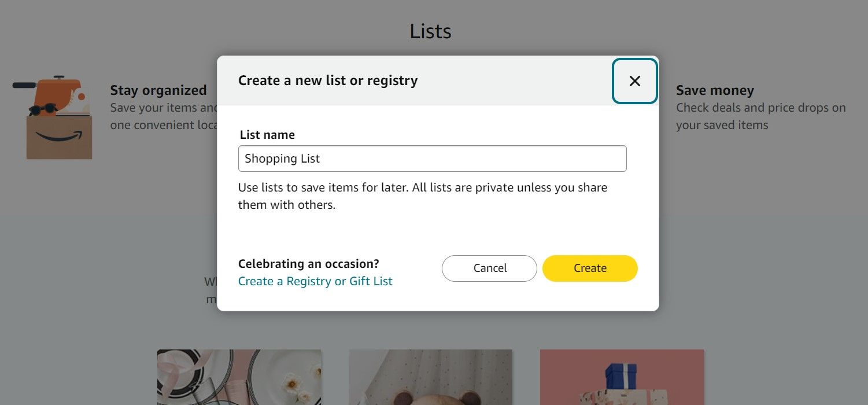Click the Create button to save the list
Image resolution: width=868 pixels, height=405 pixels.
[x=590, y=268]
